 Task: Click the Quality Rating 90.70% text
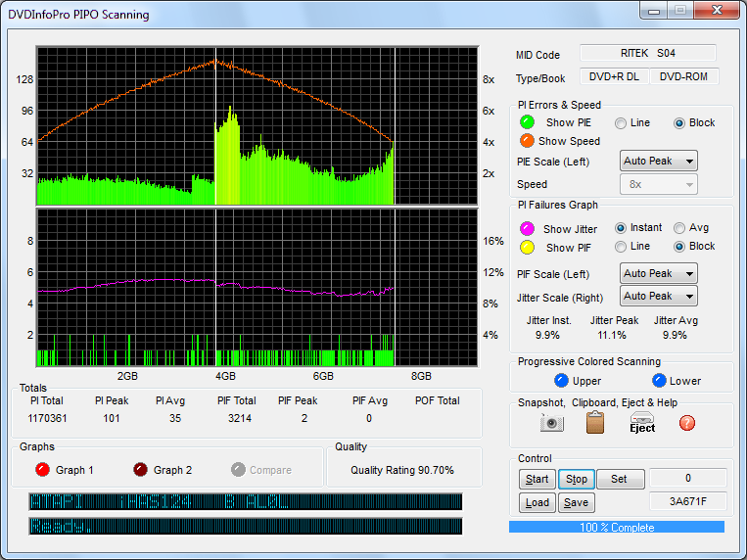[x=402, y=470]
